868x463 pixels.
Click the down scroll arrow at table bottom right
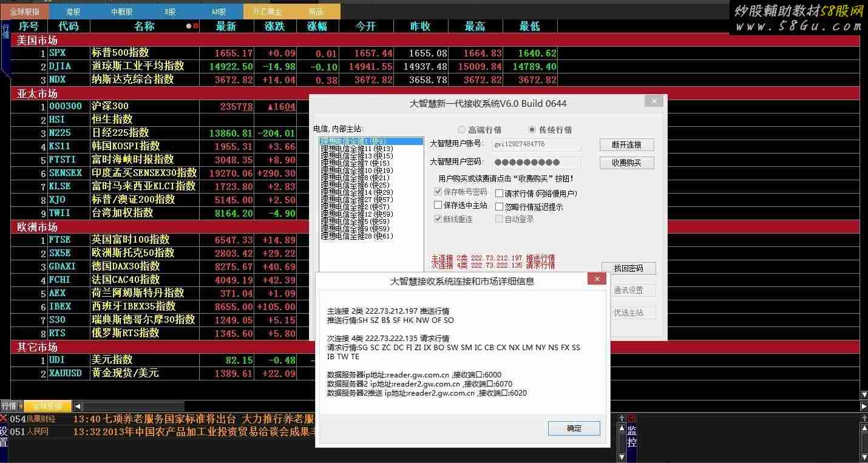click(864, 395)
